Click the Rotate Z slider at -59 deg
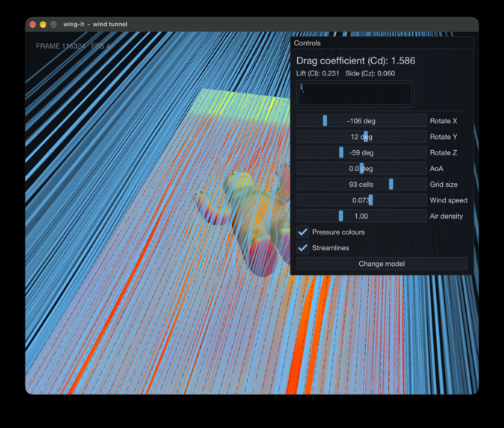 pos(361,152)
